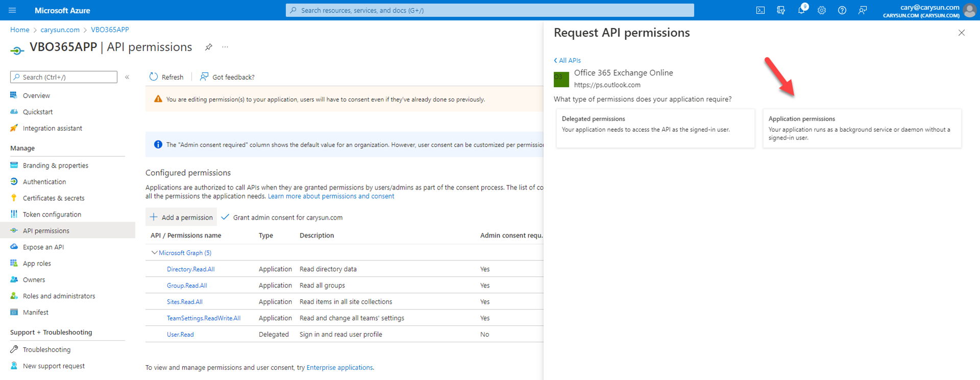Open the Enterprise applications link
This screenshot has width=980, height=380.
click(339, 367)
